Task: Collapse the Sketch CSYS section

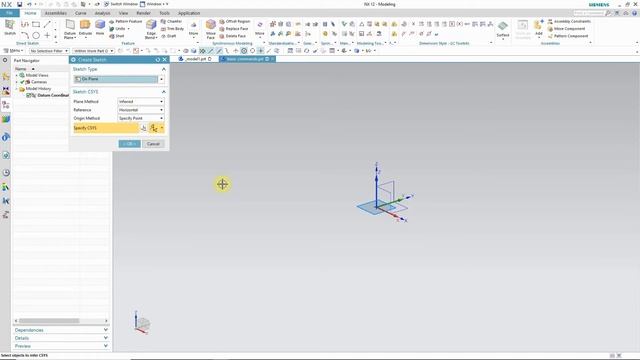Action: tap(164, 92)
